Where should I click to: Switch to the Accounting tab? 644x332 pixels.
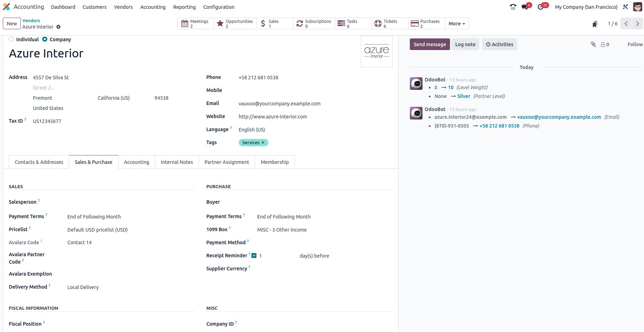click(x=136, y=162)
